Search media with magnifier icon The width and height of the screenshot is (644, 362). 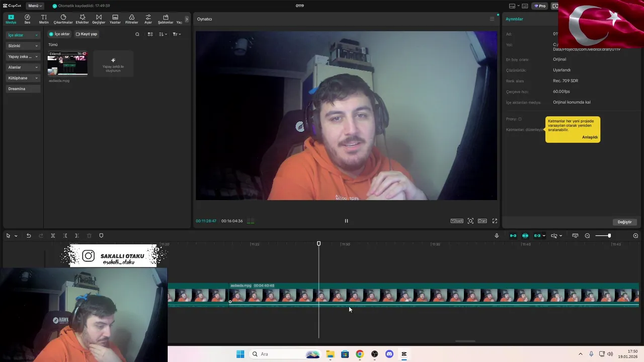137,34
